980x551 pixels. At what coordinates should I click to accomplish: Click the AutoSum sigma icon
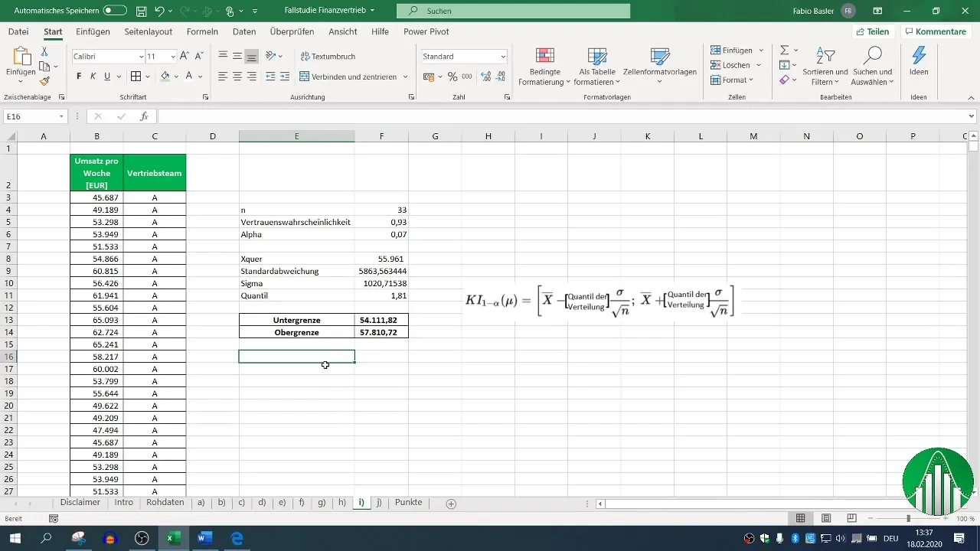tap(784, 50)
